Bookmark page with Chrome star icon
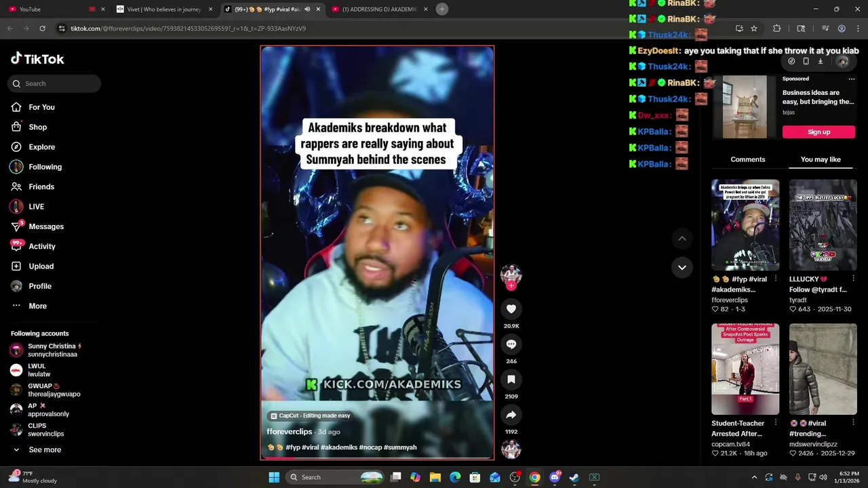Screen dimensions: 868x488 click(x=753, y=28)
